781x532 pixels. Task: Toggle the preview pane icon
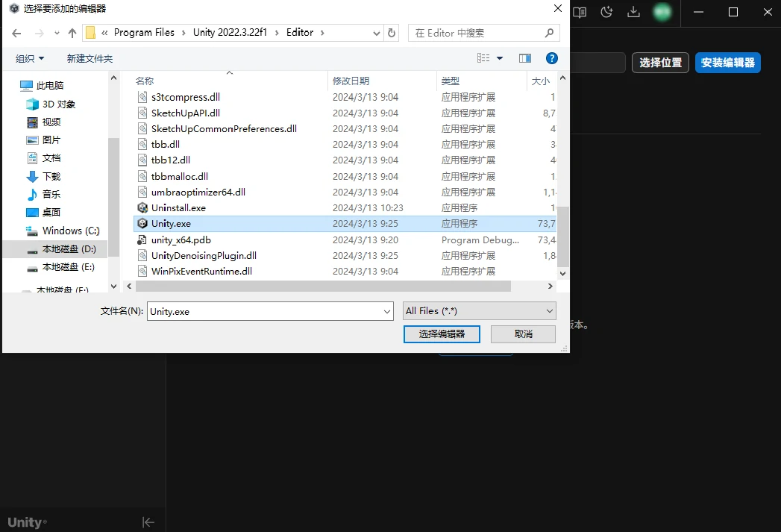click(525, 58)
